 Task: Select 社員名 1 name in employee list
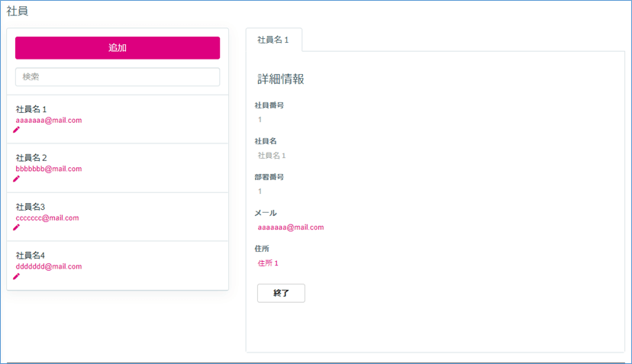coord(31,109)
